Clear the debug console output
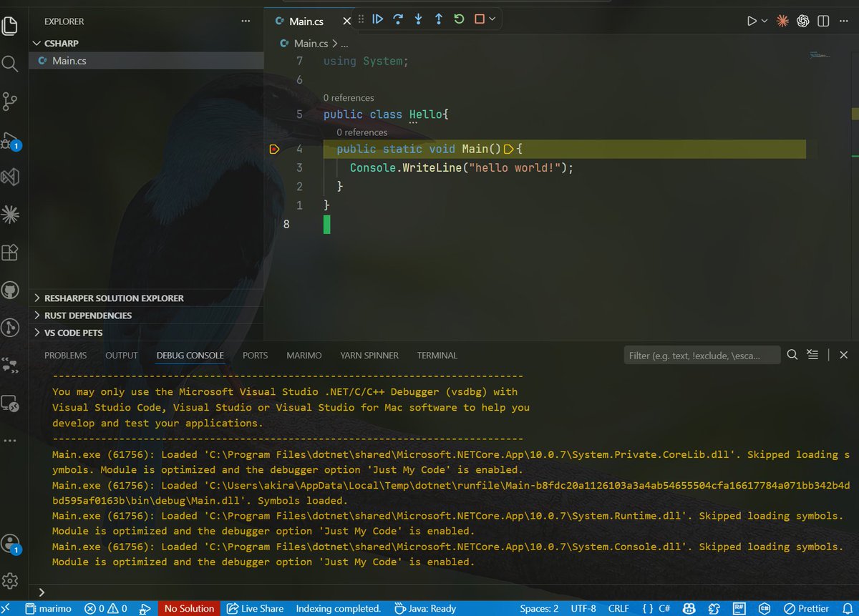This screenshot has width=859, height=616. 812,355
